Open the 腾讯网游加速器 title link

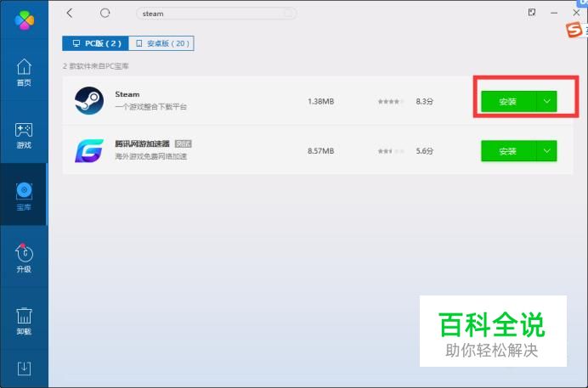142,143
